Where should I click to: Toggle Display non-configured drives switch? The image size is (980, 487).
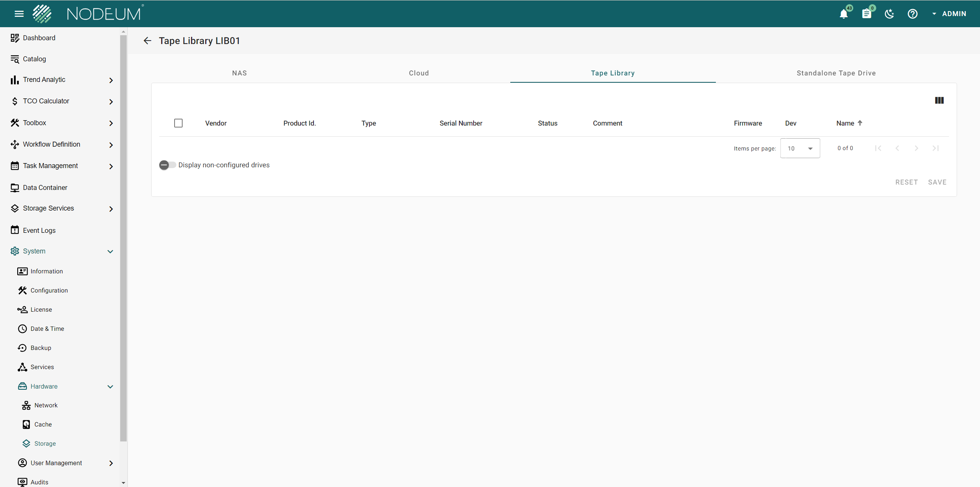click(167, 165)
